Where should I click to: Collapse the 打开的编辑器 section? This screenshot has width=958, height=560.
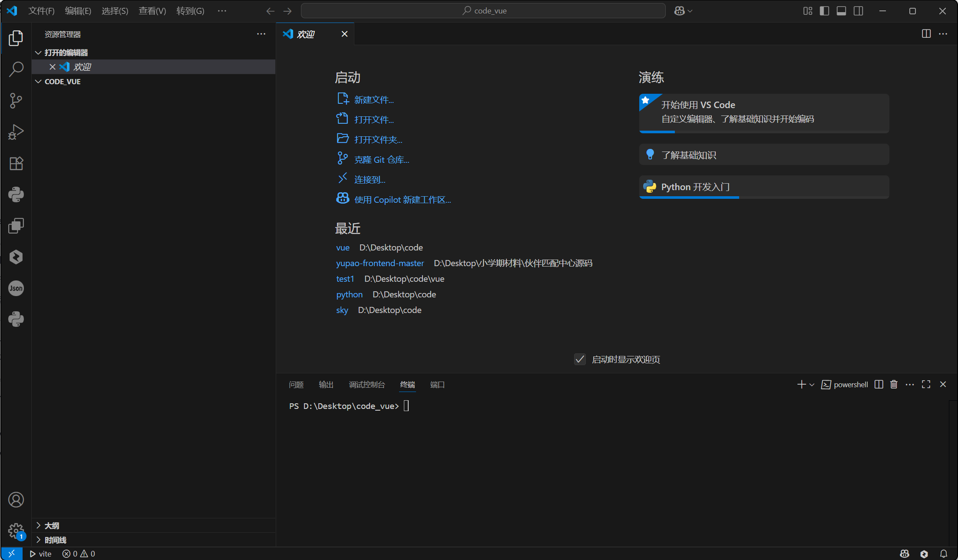tap(67, 52)
